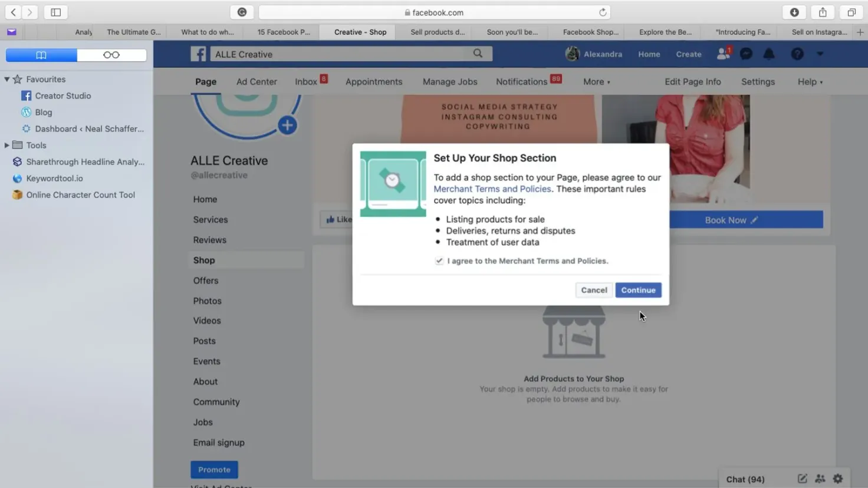Click the Promote button
The width and height of the screenshot is (868, 488).
coord(214,470)
